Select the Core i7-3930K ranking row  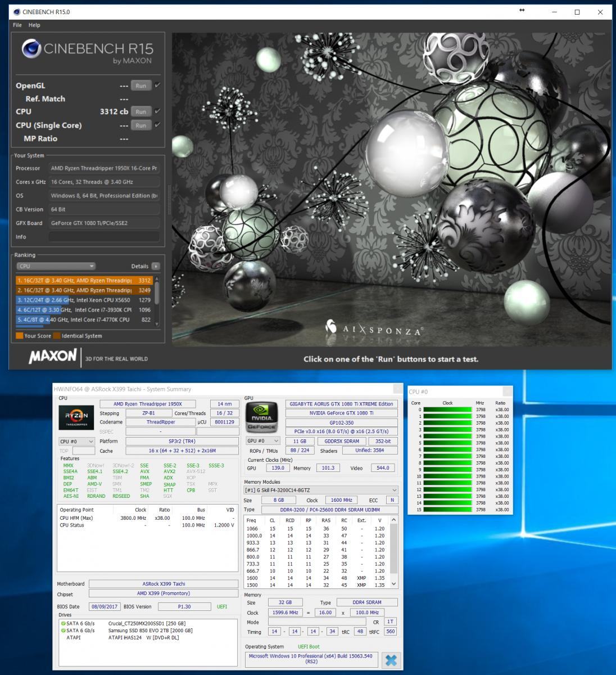pyautogui.click(x=84, y=309)
